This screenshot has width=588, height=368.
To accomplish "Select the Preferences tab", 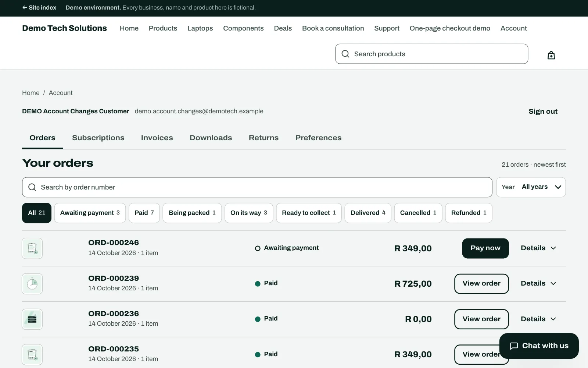I will (318, 138).
